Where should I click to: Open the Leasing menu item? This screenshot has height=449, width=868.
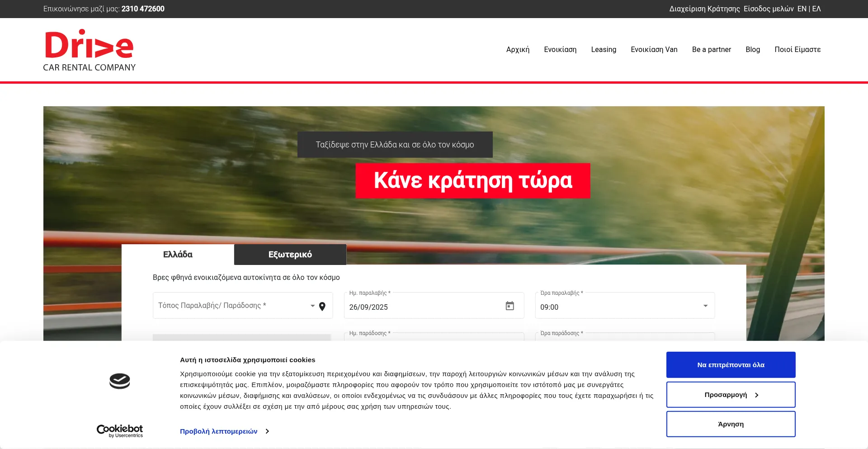[604, 50]
